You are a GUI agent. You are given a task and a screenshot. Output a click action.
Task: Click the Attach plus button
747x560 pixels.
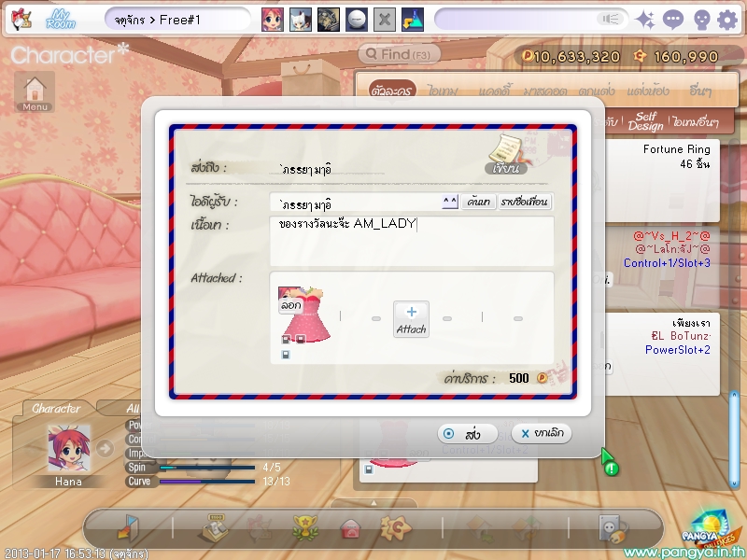[411, 319]
